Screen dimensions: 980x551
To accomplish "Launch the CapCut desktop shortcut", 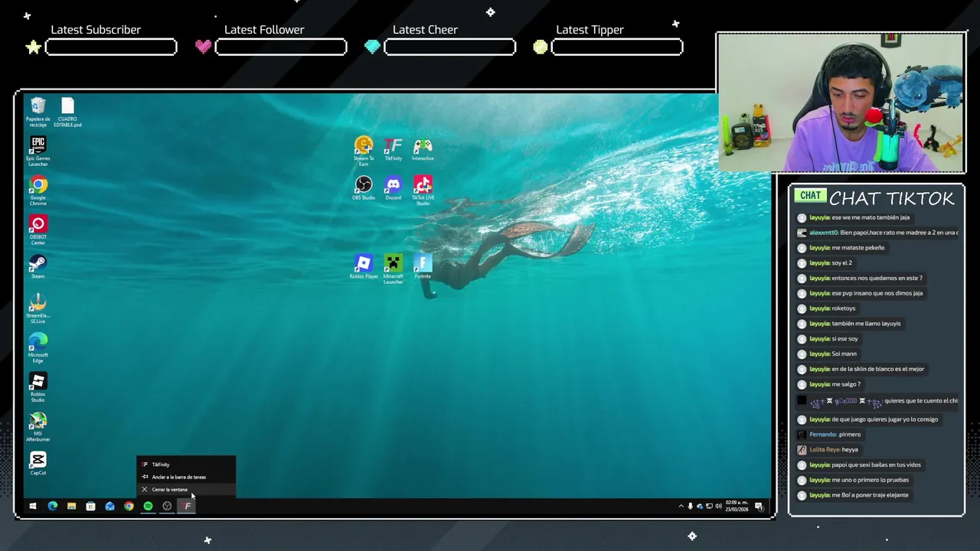I will pos(38,464).
